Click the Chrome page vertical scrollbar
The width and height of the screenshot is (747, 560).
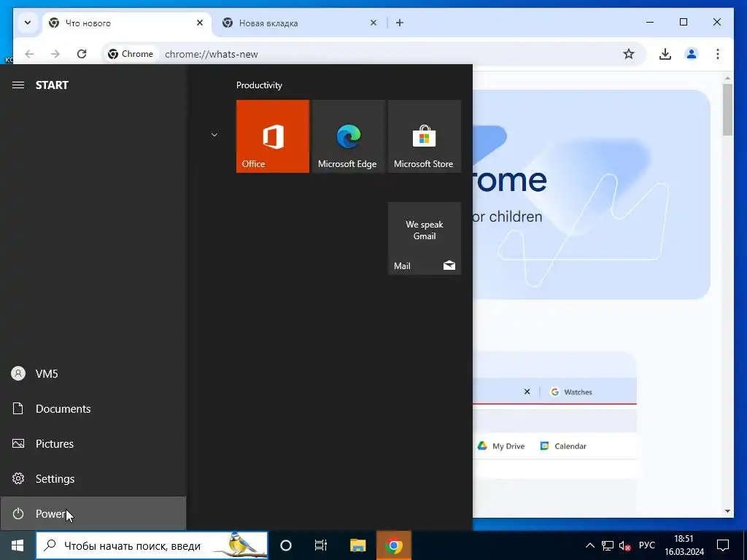[x=727, y=109]
